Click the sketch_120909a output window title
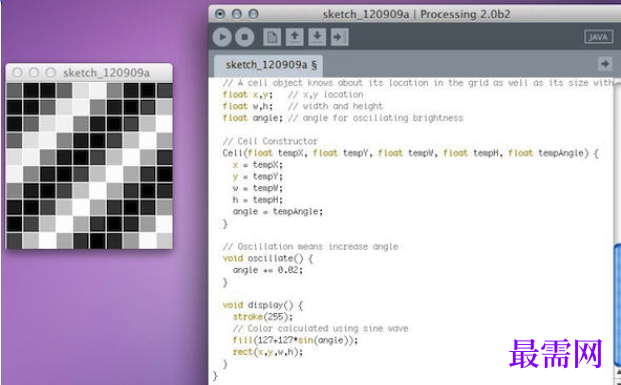 coord(106,73)
